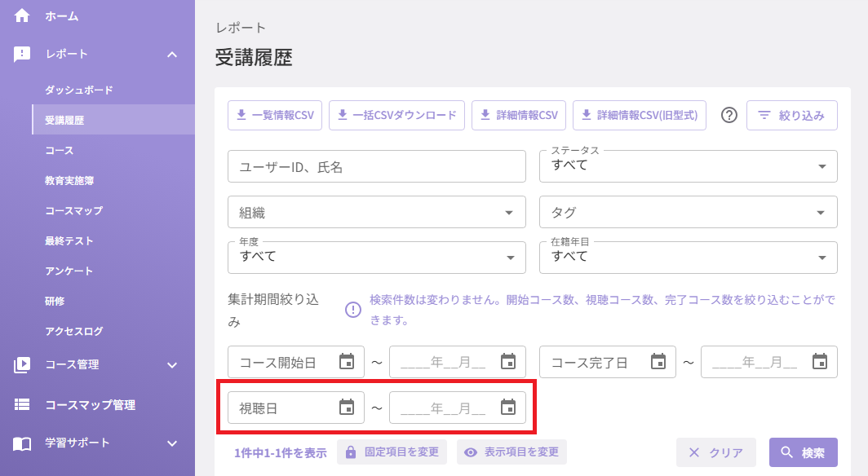Image resolution: width=868 pixels, height=476 pixels.
Task: Open the 年度 dropdown
Action: tap(376, 258)
